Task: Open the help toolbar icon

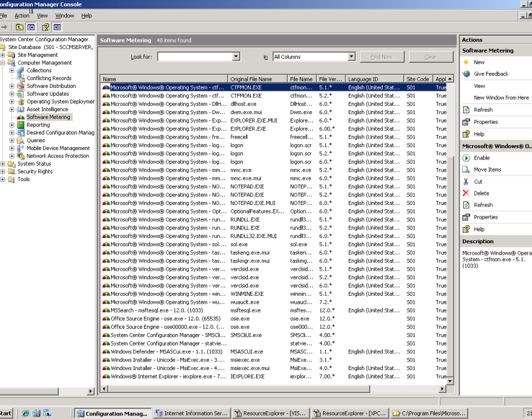Action: click(45, 27)
